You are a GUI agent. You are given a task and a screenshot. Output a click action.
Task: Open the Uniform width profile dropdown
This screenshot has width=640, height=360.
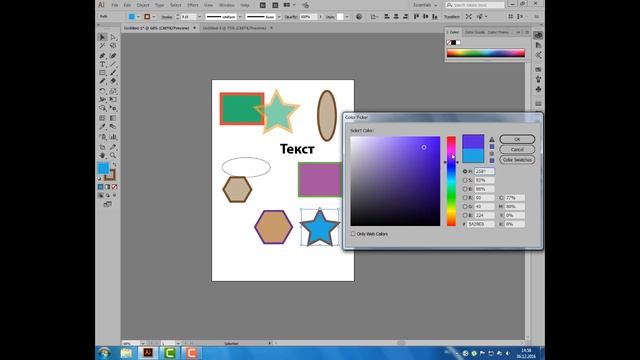coord(240,17)
